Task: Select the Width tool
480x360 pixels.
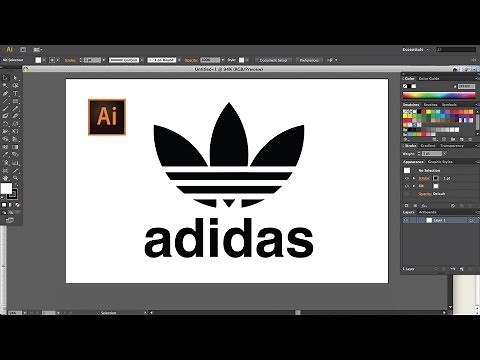Action: click(x=5, y=132)
